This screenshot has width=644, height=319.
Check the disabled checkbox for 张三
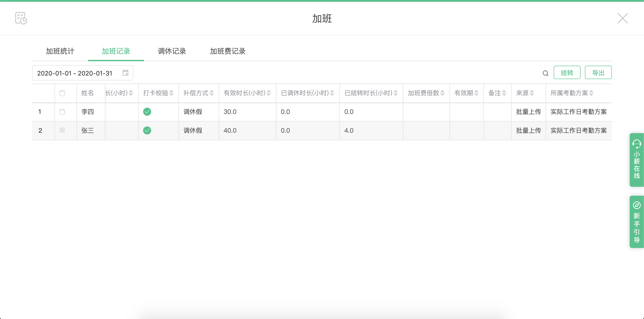(62, 130)
